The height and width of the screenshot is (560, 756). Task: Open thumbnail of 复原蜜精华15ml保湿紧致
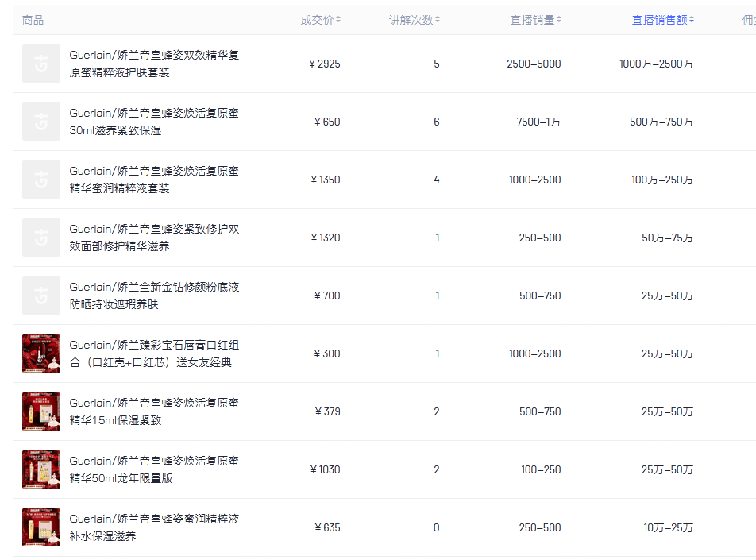[41, 411]
